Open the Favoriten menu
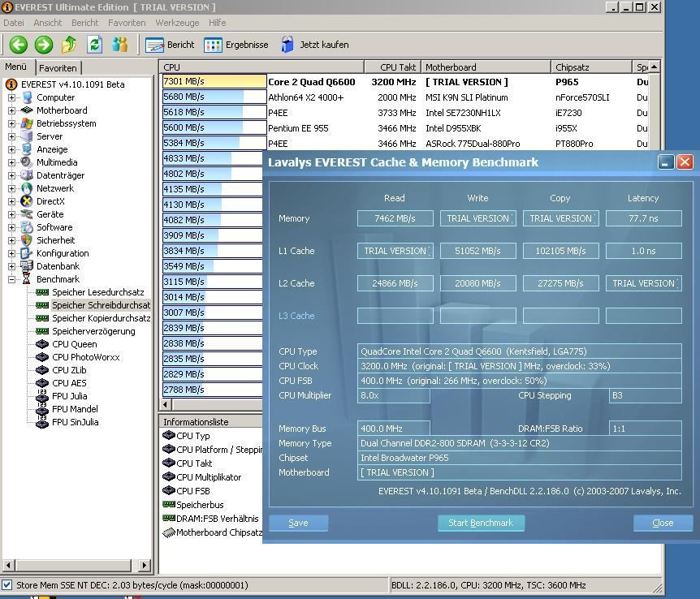700x599 pixels. [x=127, y=23]
